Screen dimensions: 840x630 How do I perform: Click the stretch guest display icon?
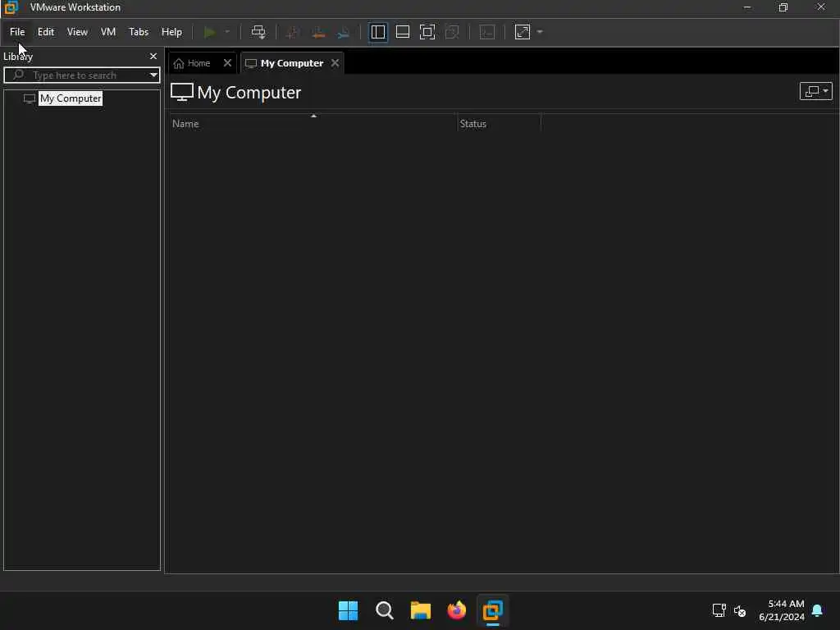click(x=523, y=32)
